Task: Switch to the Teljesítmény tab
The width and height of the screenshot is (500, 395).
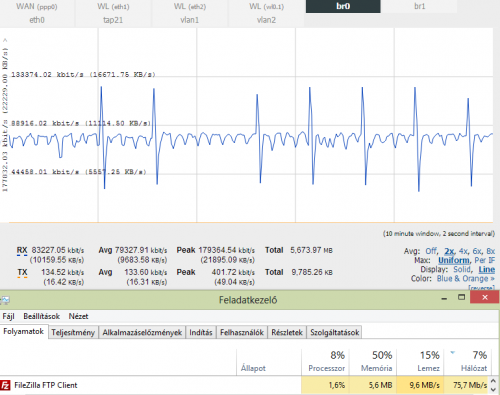Action: click(73, 332)
